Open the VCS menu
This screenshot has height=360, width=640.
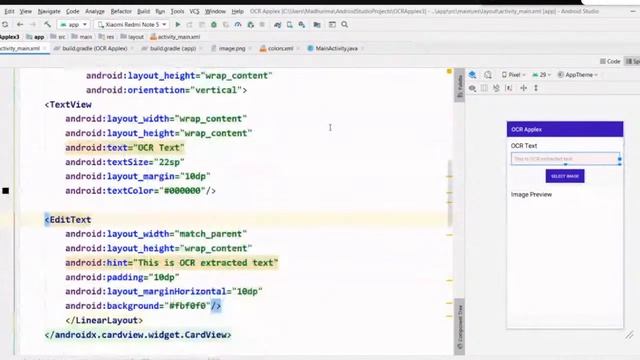tap(194, 11)
